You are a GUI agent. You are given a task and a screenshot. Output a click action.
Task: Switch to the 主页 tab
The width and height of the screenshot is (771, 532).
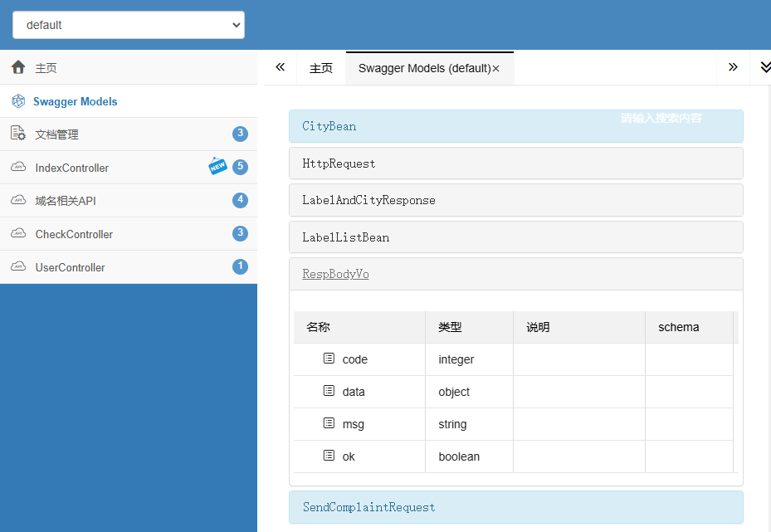pyautogui.click(x=321, y=68)
